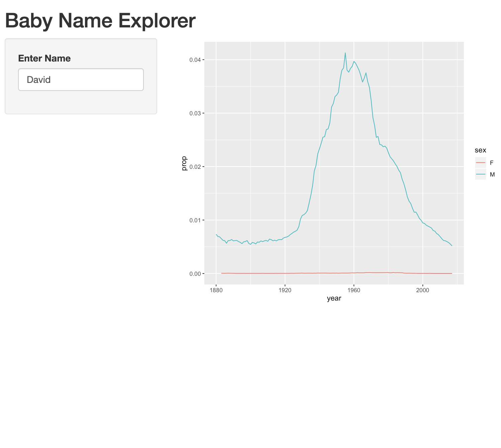This screenshot has height=448, width=501.
Task: Click the 1960 x-axis tick label
Action: (354, 290)
